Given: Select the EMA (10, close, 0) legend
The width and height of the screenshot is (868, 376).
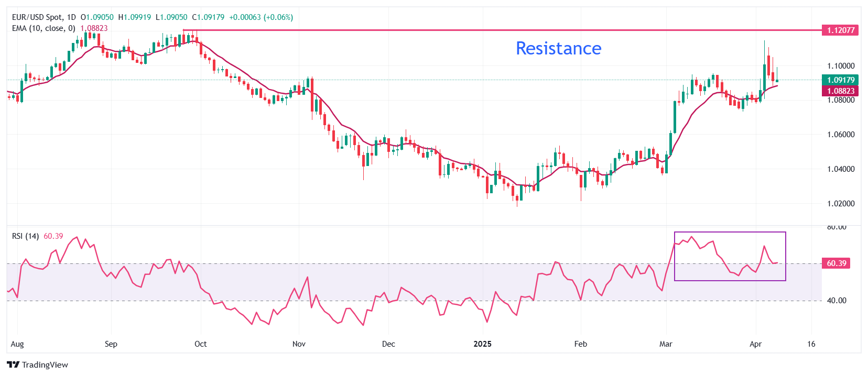Looking at the screenshot, I should (44, 28).
